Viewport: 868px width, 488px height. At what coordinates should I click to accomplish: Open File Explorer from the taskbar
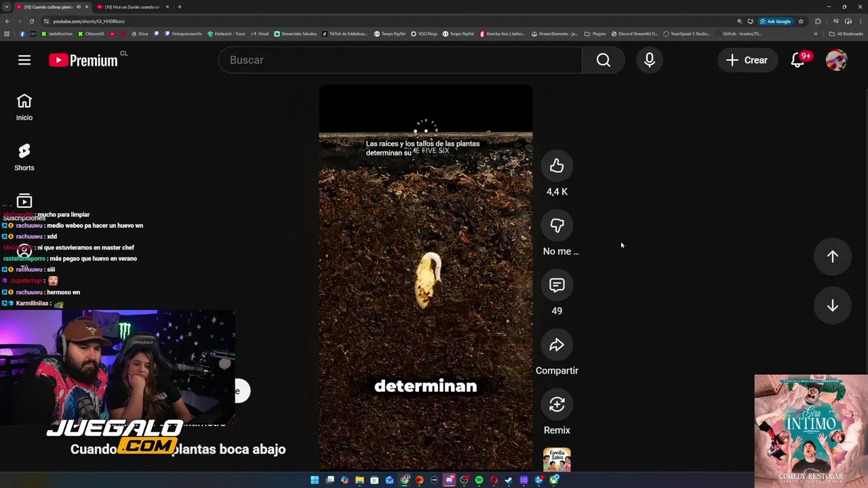point(359,480)
